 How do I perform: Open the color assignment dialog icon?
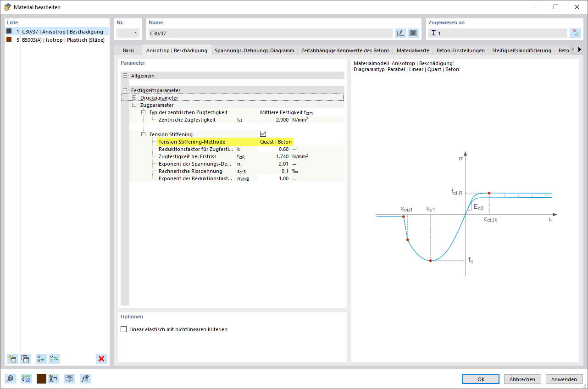pos(54,378)
